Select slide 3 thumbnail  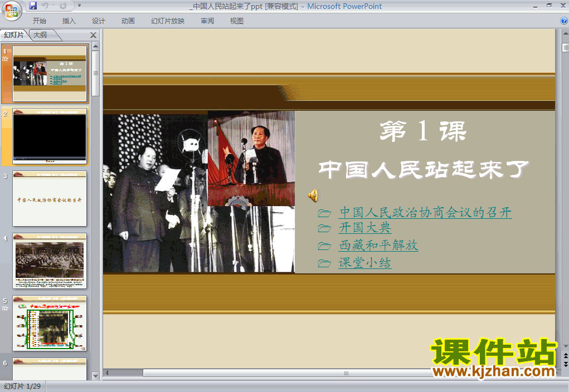pos(50,198)
